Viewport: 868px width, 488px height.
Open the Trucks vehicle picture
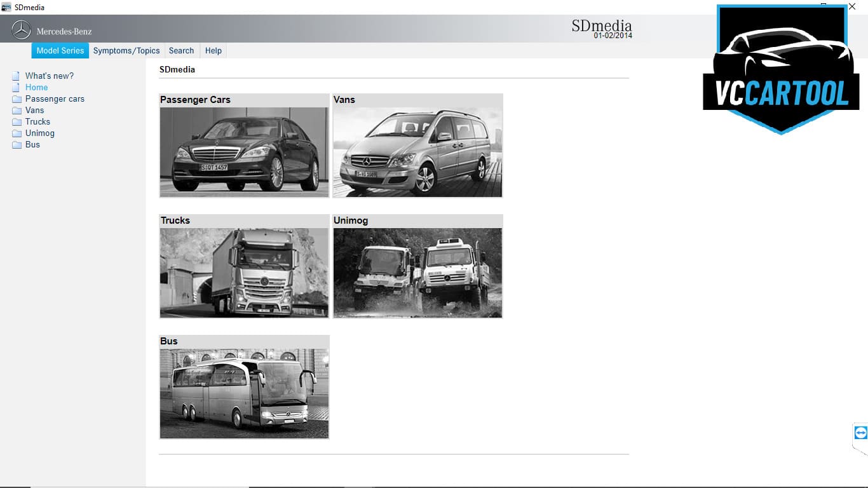244,273
